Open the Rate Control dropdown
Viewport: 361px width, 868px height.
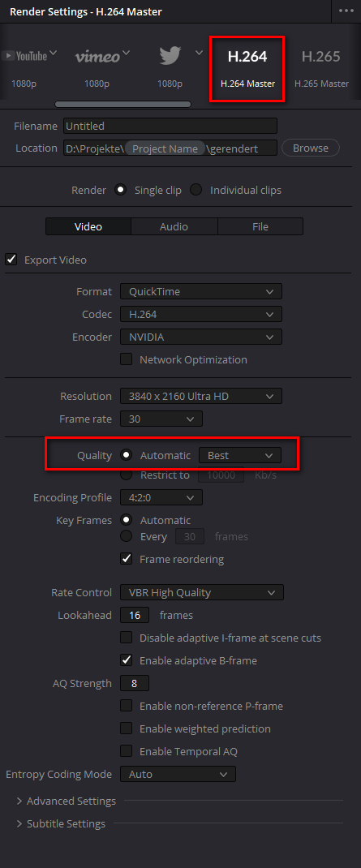click(x=201, y=592)
